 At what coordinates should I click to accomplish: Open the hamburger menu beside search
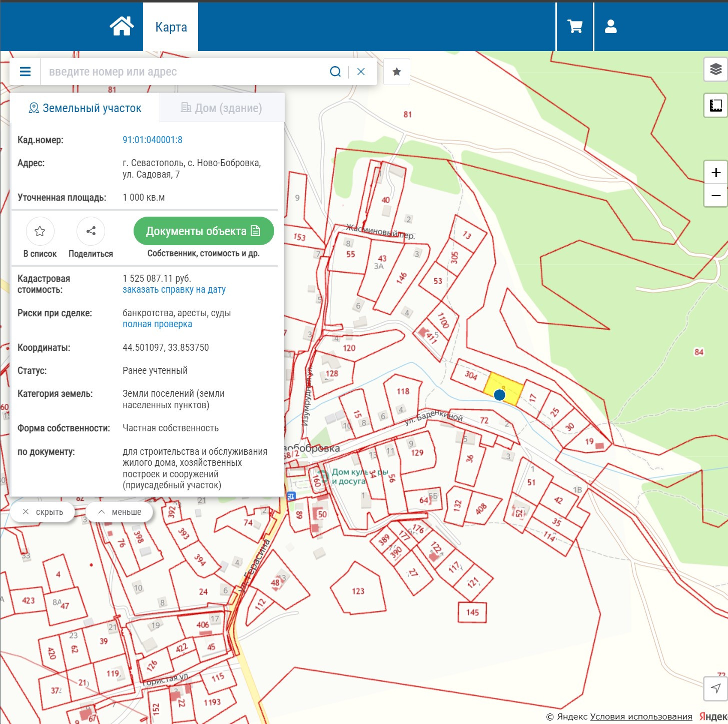tap(25, 72)
